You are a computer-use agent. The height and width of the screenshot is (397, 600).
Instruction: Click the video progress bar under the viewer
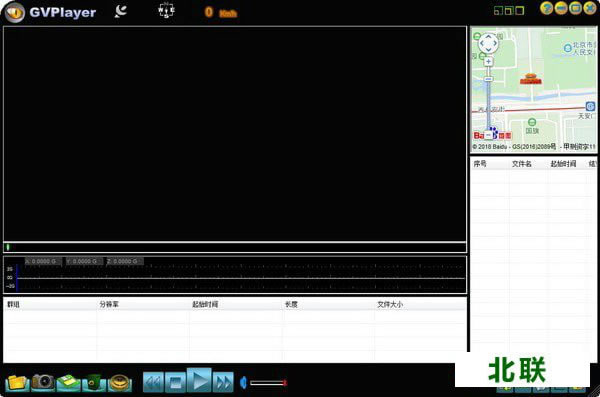point(235,247)
